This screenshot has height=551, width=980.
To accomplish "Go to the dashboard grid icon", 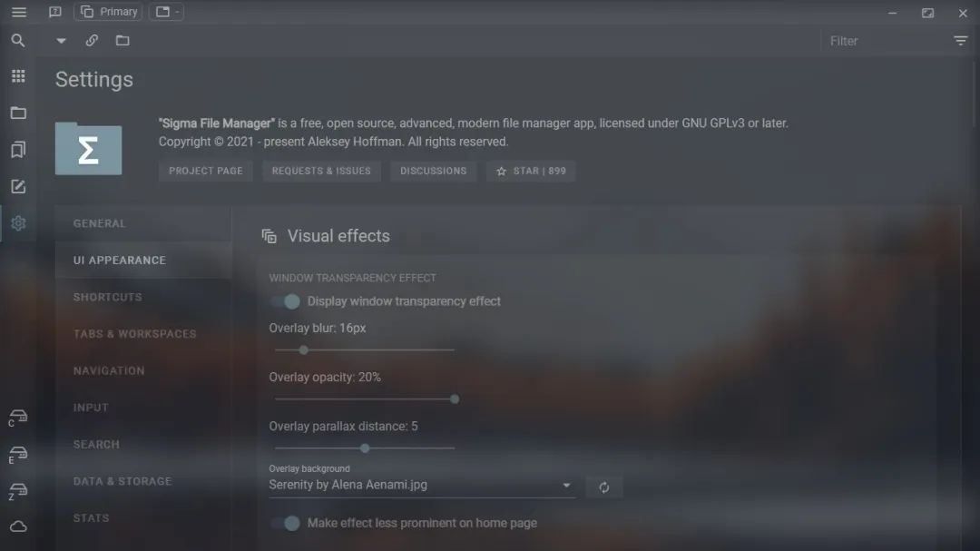I will pyautogui.click(x=18, y=76).
